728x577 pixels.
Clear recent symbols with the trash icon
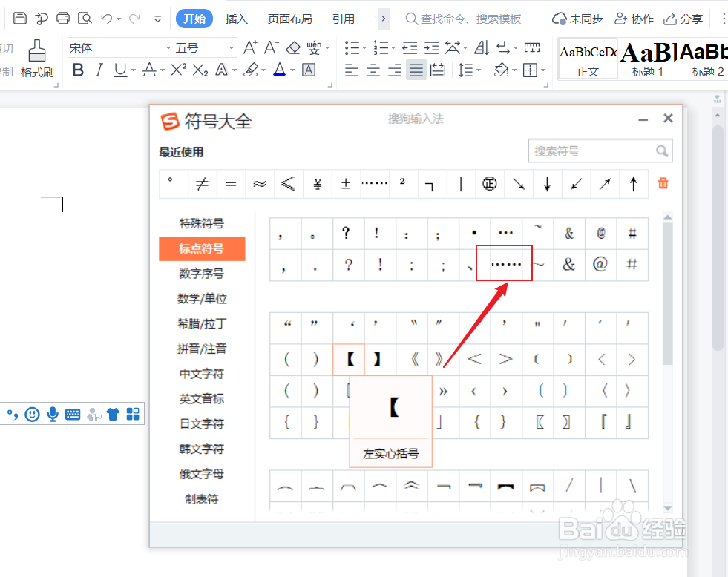click(x=663, y=183)
